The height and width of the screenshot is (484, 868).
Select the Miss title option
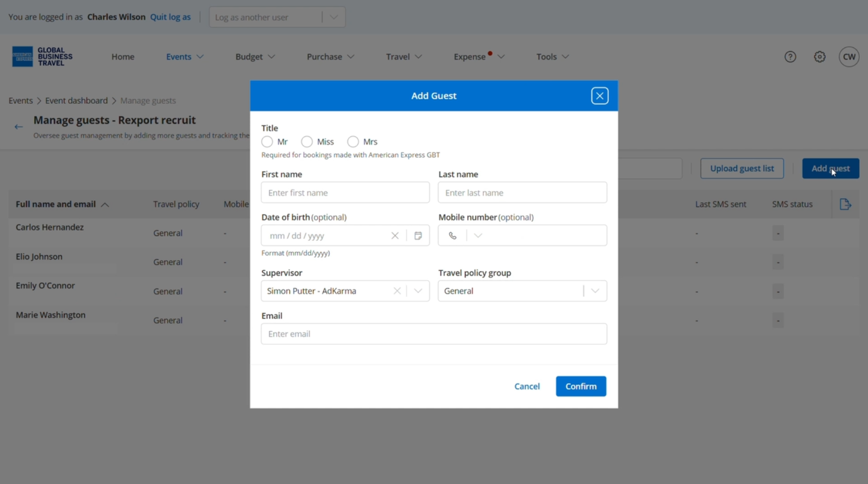307,142
